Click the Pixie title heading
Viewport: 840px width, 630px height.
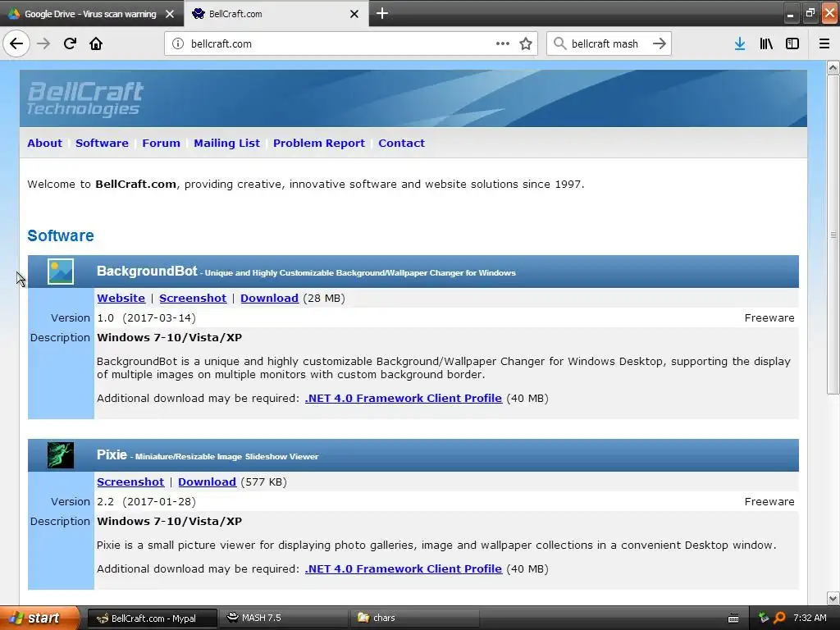click(112, 454)
